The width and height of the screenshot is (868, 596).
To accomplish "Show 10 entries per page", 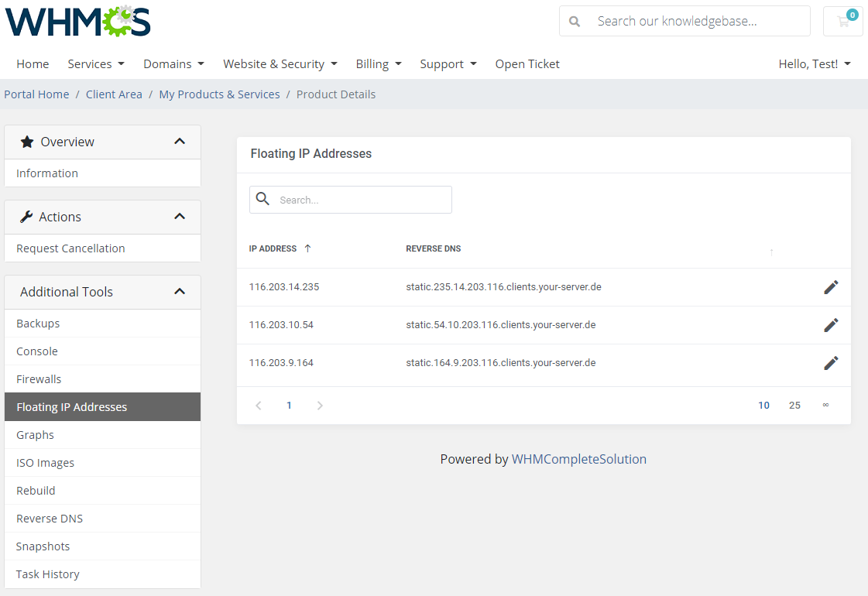I will [x=764, y=406].
